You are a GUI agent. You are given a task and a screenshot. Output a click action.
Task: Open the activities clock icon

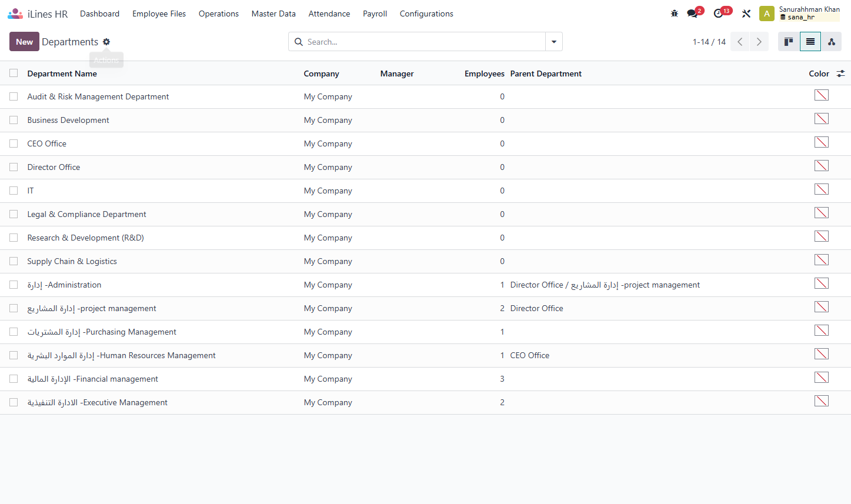click(718, 14)
